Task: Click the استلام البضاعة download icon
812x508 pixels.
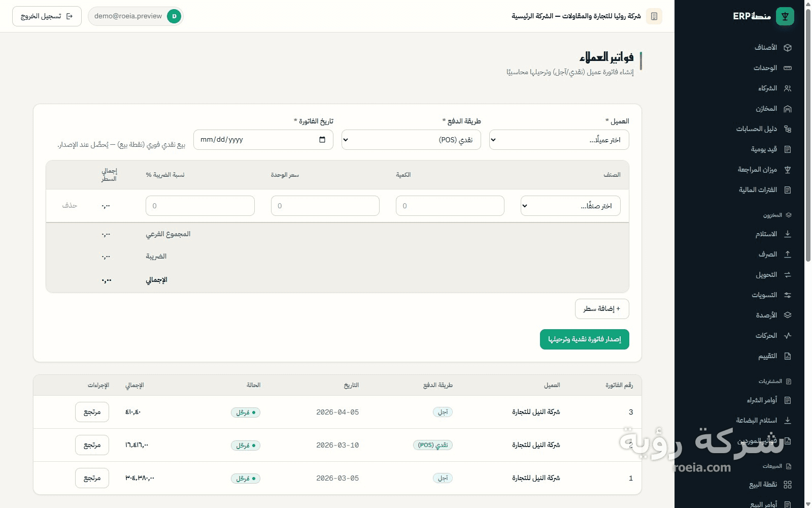Action: pos(788,421)
